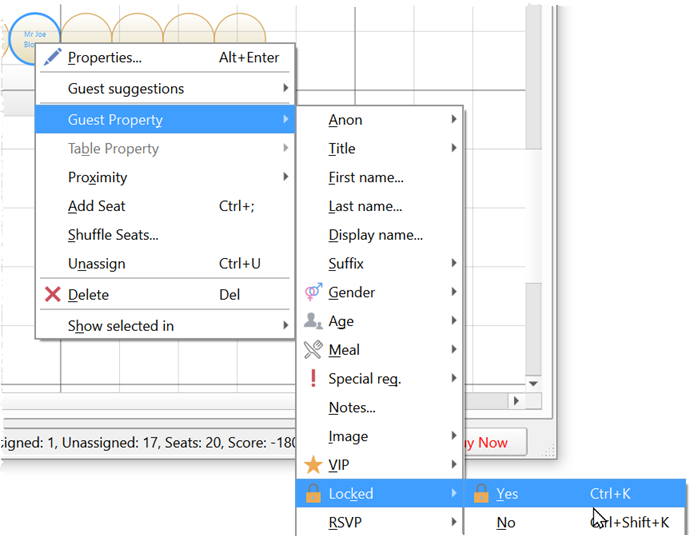
Task: Click the gold star VIP icon
Action: 313,465
